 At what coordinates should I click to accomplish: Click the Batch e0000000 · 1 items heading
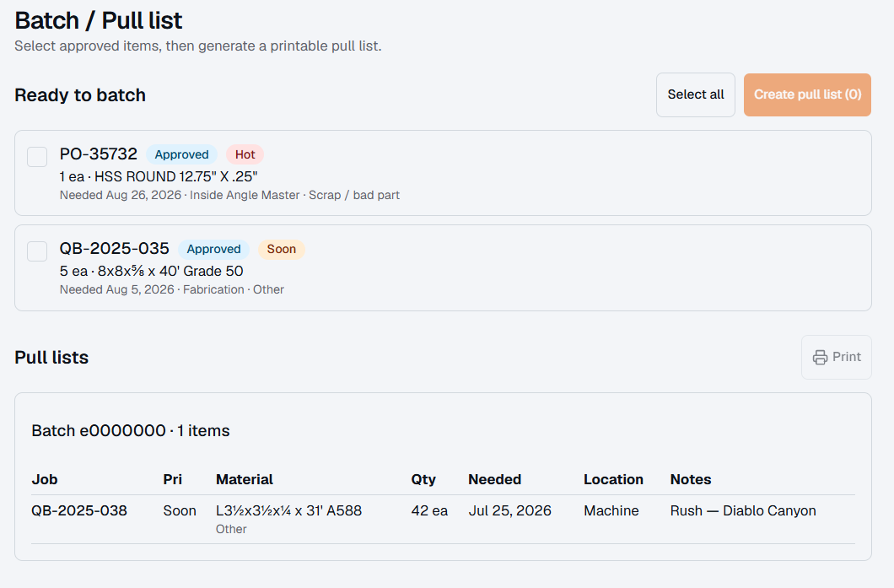click(x=131, y=430)
